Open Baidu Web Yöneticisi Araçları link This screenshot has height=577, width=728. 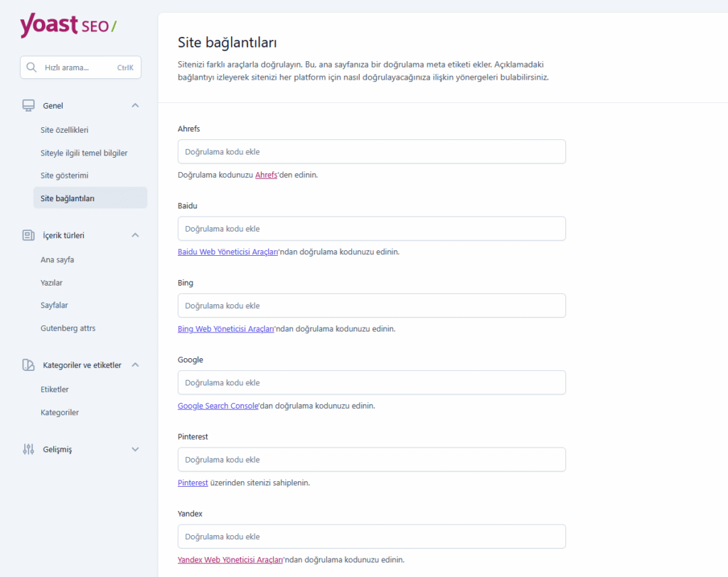pyautogui.click(x=227, y=252)
